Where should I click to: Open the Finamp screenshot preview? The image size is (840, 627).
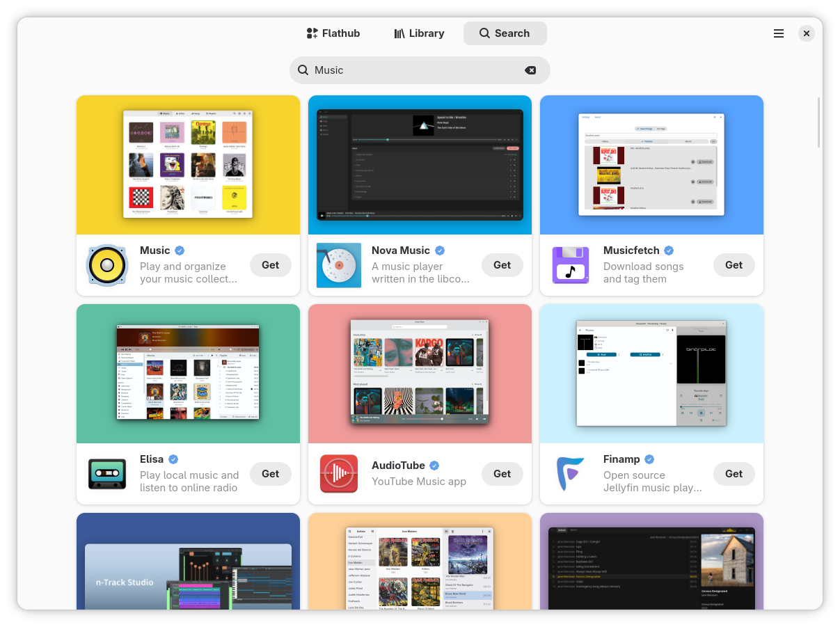(651, 374)
